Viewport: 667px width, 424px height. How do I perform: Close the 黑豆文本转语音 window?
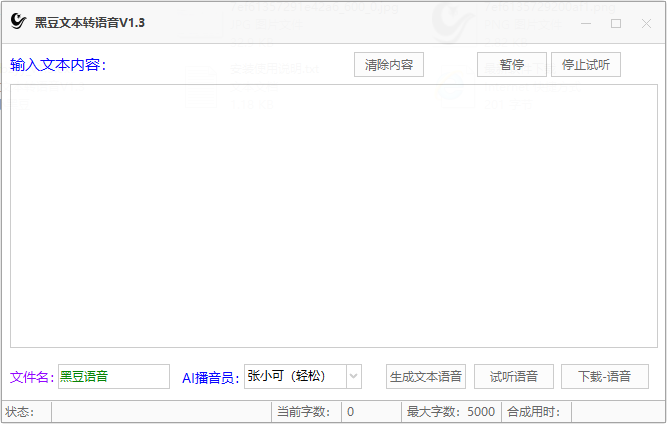pos(646,23)
